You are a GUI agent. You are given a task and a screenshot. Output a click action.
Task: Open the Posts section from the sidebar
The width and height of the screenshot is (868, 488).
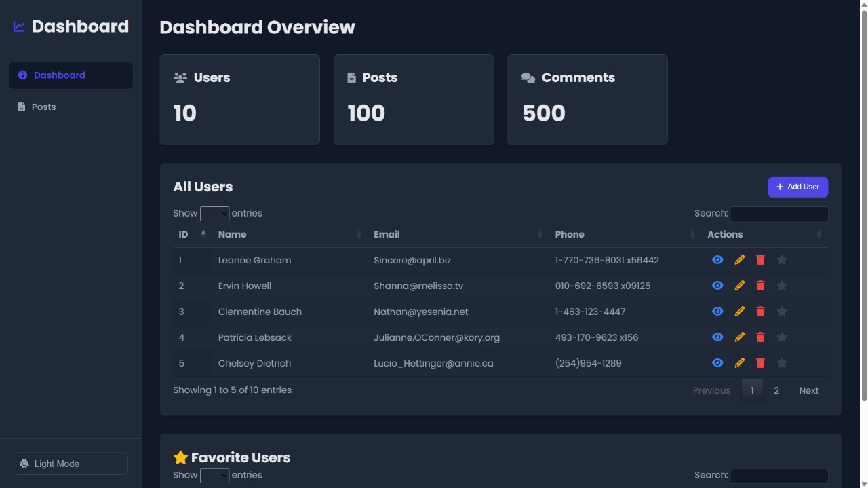[x=43, y=107]
